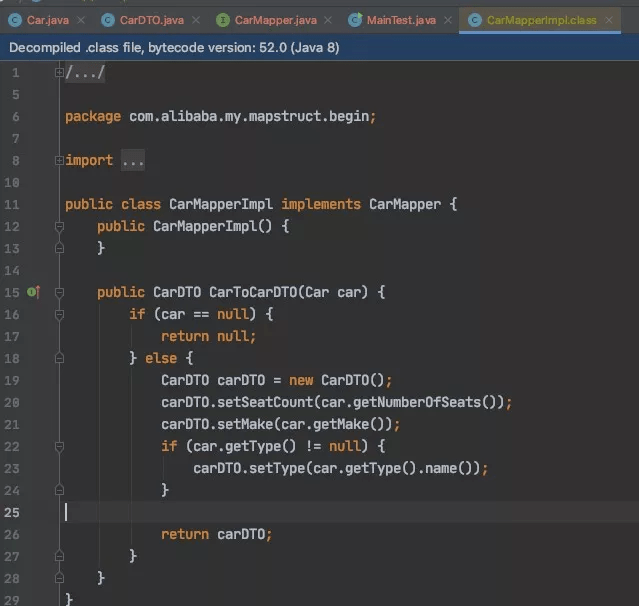Image resolution: width=639 pixels, height=606 pixels.
Task: Click the fold end marker on line 28
Action: point(59,578)
